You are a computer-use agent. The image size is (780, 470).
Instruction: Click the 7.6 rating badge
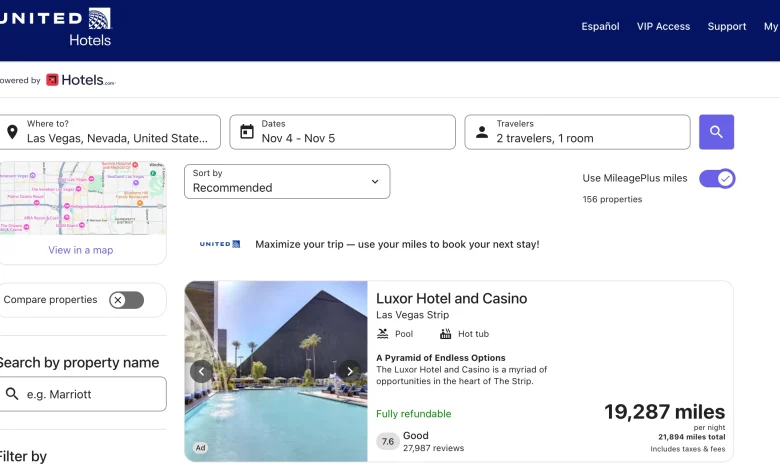point(388,441)
